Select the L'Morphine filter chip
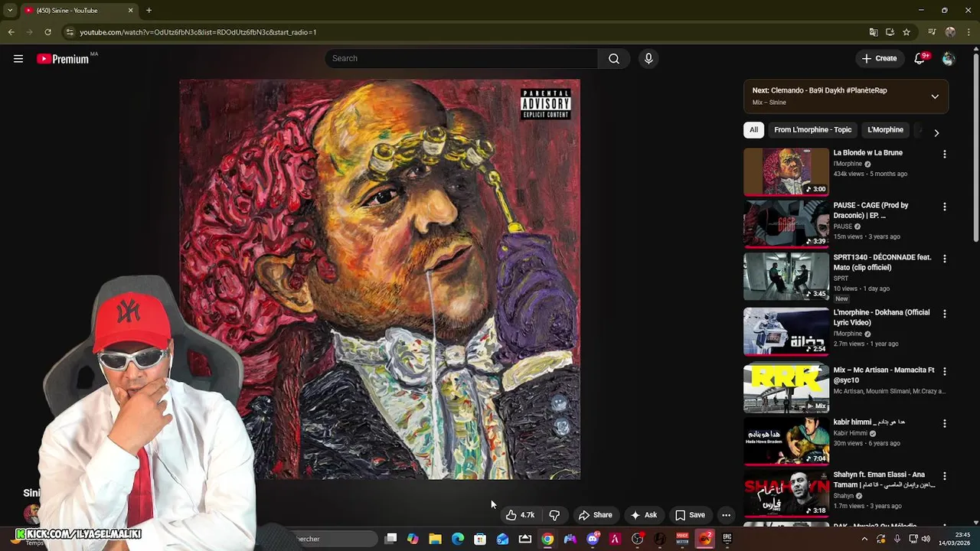The height and width of the screenshot is (551, 980). [885, 130]
